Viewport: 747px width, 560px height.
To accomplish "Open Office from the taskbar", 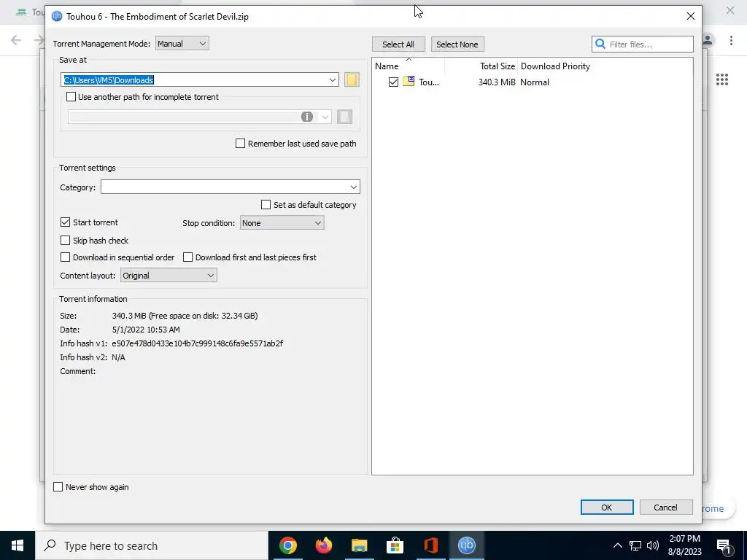I will 430,545.
